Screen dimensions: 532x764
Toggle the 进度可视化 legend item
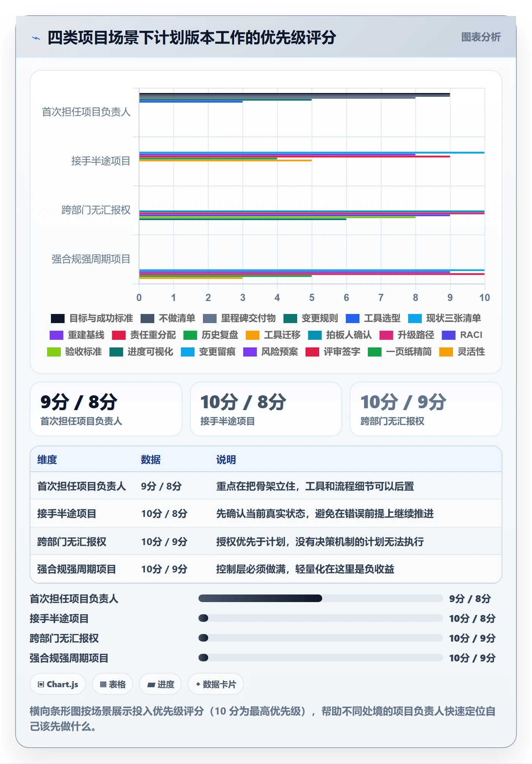(141, 352)
